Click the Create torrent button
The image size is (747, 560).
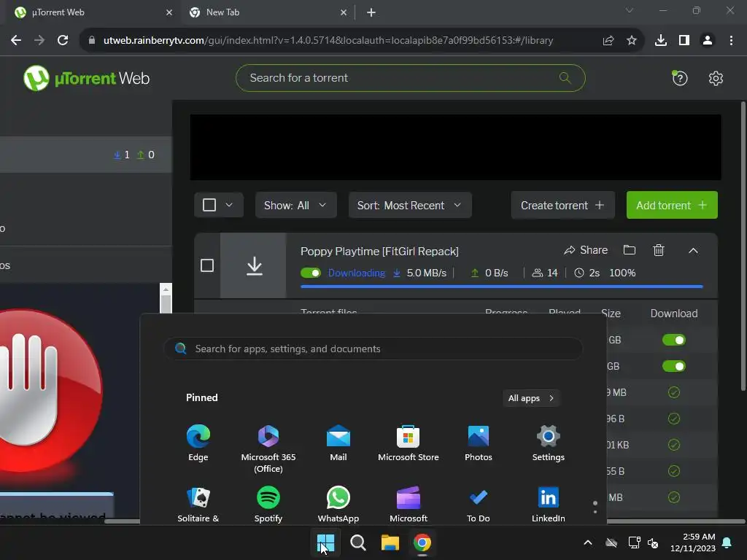point(562,205)
